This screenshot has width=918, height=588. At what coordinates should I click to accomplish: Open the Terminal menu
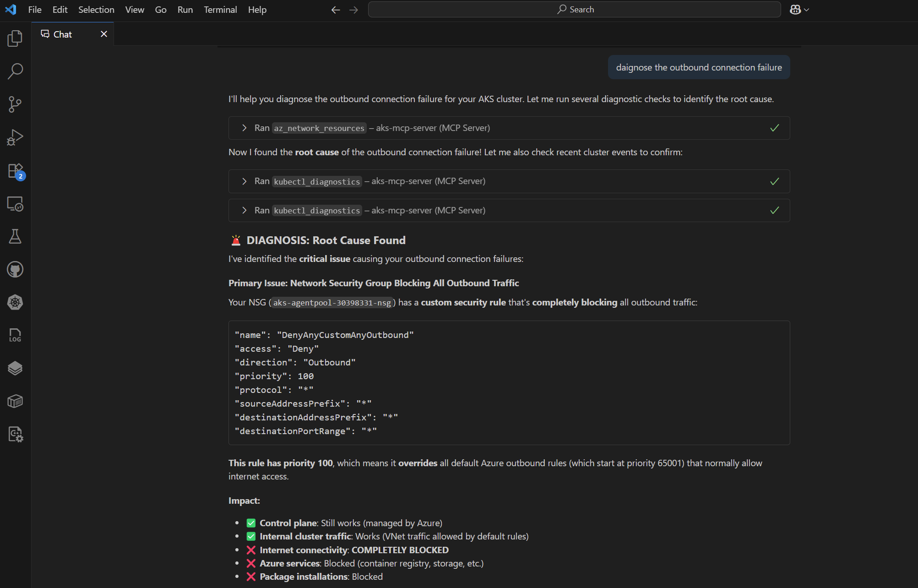click(220, 10)
